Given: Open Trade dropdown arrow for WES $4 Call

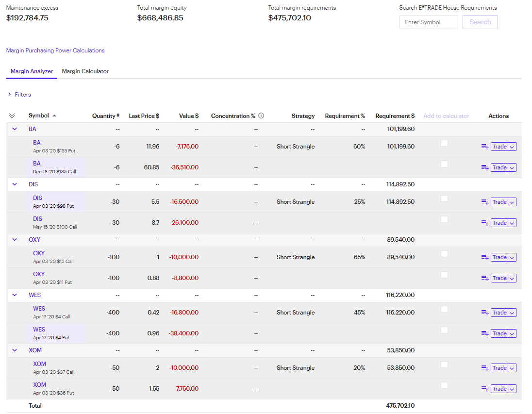Looking at the screenshot, I should 512,313.
